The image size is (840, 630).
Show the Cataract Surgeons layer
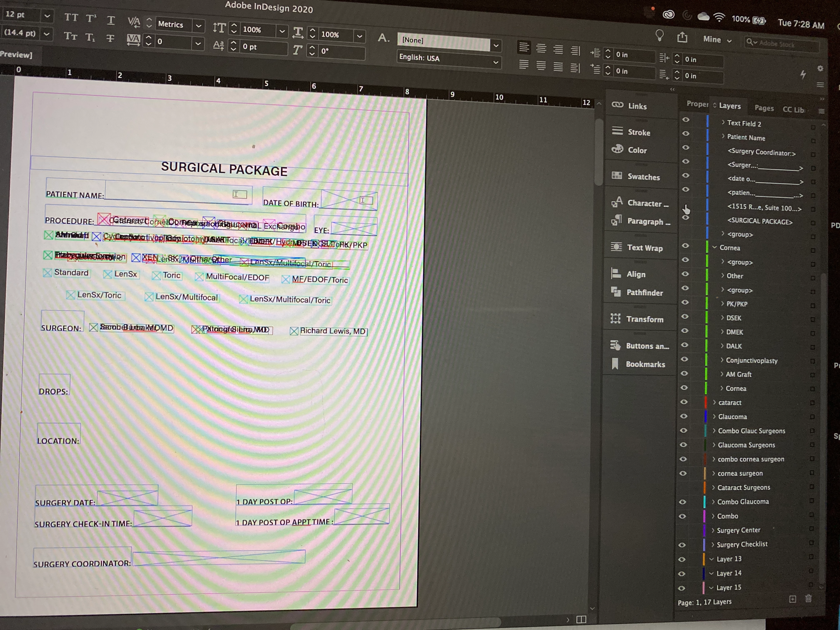[x=683, y=487]
